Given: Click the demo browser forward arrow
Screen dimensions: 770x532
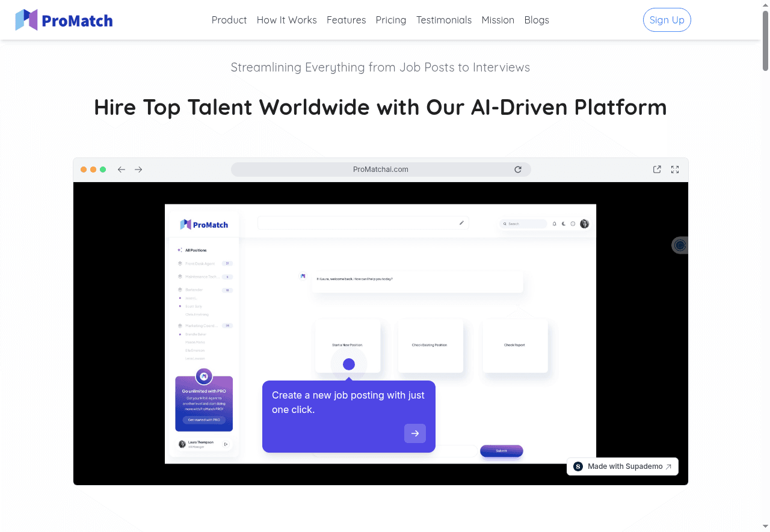Looking at the screenshot, I should click(x=138, y=170).
